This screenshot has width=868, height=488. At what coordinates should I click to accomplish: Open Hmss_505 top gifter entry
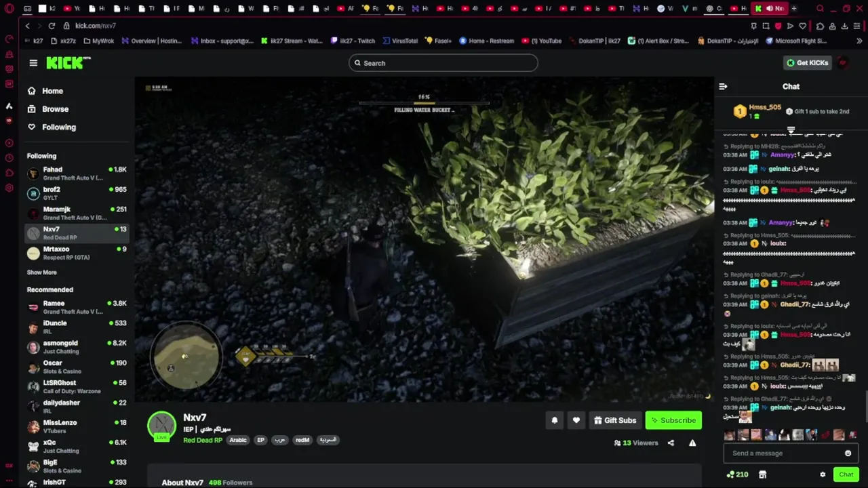pos(757,111)
